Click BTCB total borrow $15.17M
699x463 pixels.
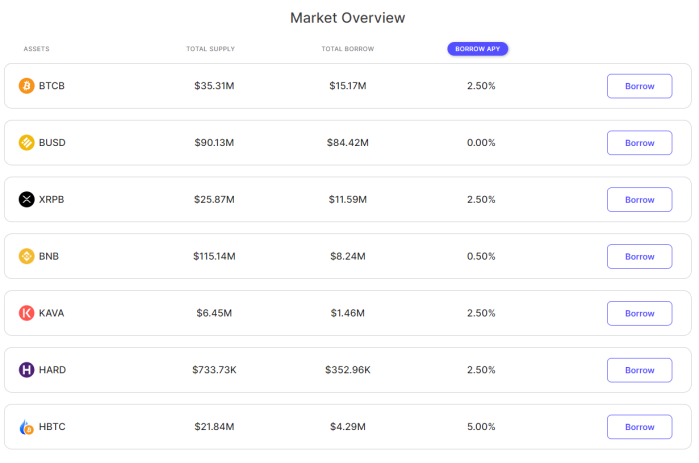point(348,86)
